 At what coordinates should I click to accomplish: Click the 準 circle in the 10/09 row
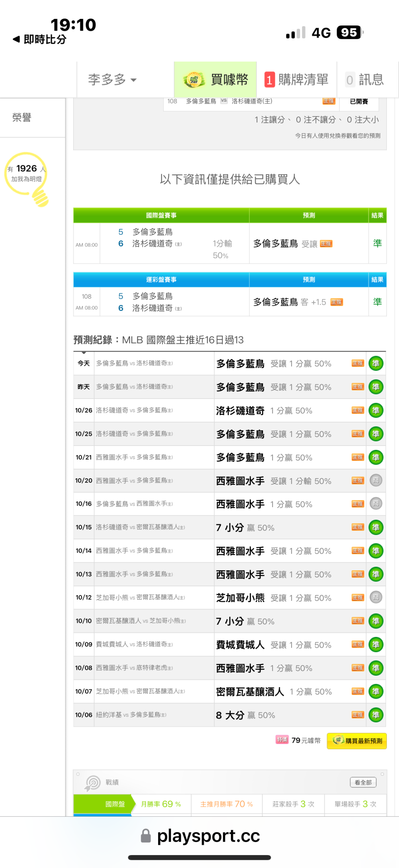[x=376, y=645]
